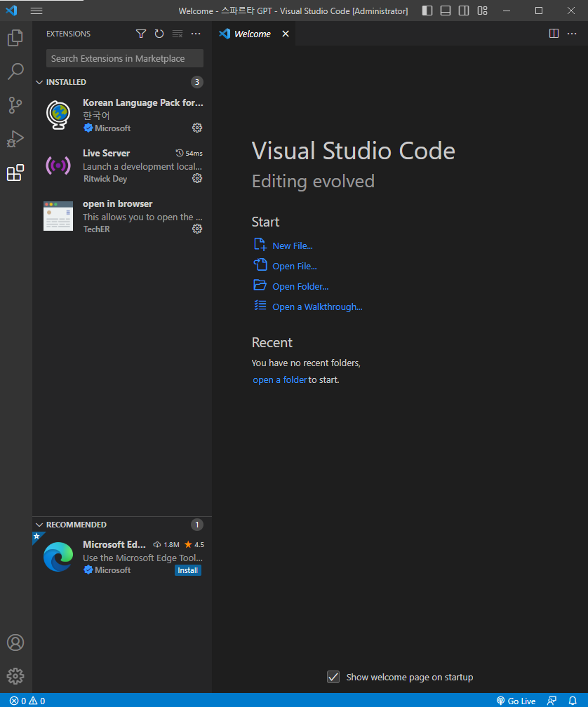Open Customize Layout icon
588x707 pixels.
482,11
